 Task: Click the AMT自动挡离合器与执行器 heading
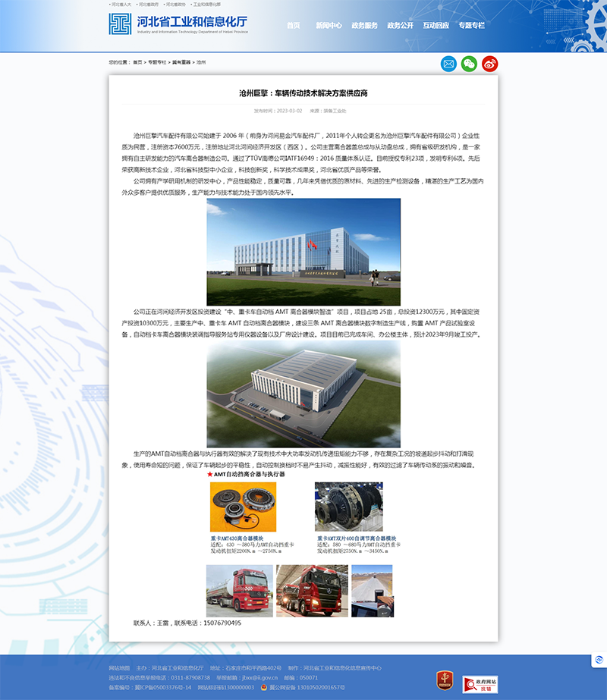coord(249,474)
